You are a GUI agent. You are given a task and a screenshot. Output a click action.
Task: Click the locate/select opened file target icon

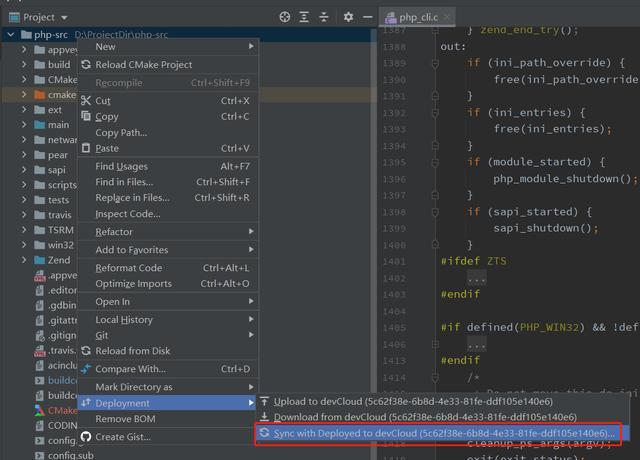tap(285, 17)
